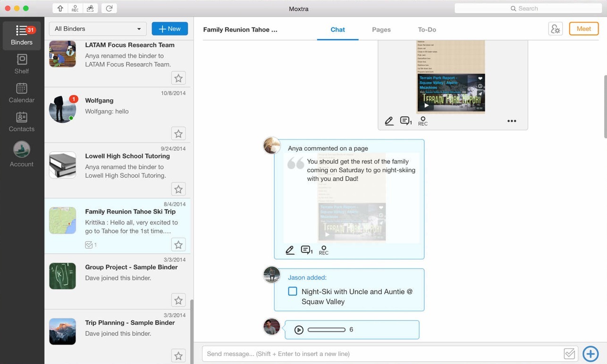Open the three-dots menu on page card
607x364 pixels.
(512, 121)
